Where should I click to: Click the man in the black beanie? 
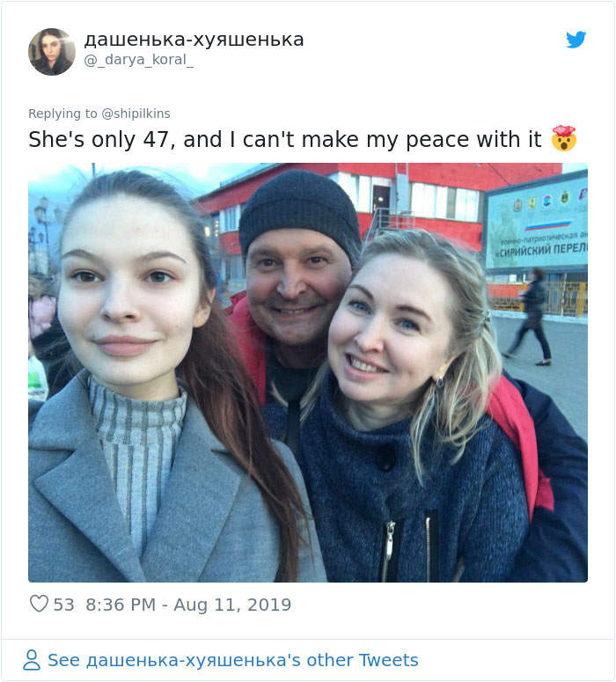tap(296, 278)
